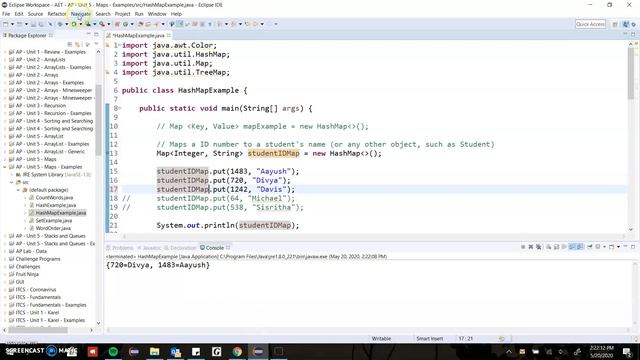This screenshot has height=360, width=640.
Task: Open the Debug bug icon in toolbar
Action: pyautogui.click(x=60, y=24)
